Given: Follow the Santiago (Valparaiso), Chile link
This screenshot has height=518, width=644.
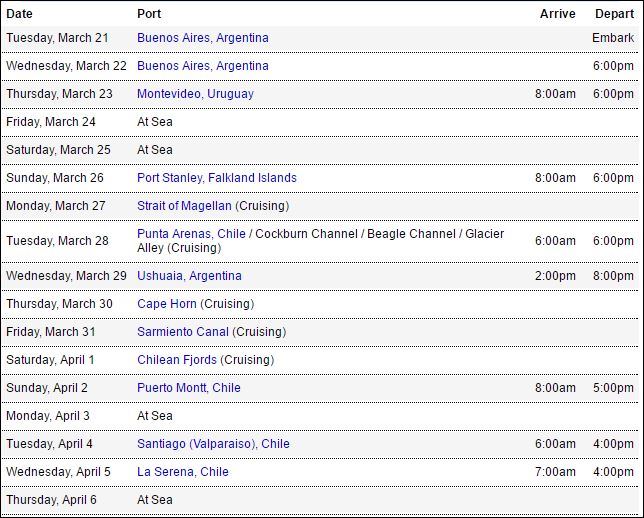Looking at the screenshot, I should [213, 444].
